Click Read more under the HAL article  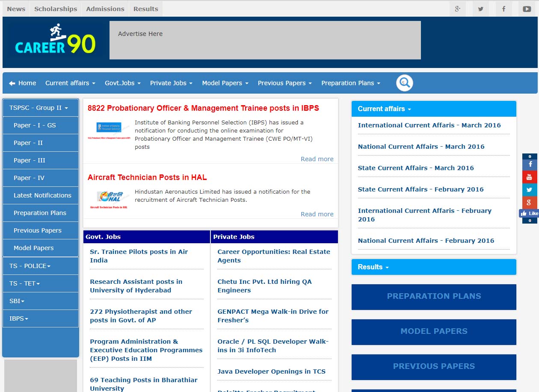click(x=317, y=214)
